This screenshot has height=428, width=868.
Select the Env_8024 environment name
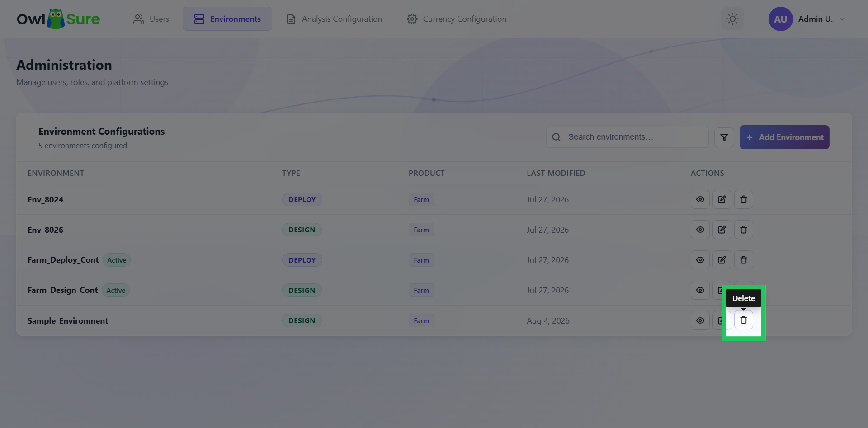coord(45,199)
